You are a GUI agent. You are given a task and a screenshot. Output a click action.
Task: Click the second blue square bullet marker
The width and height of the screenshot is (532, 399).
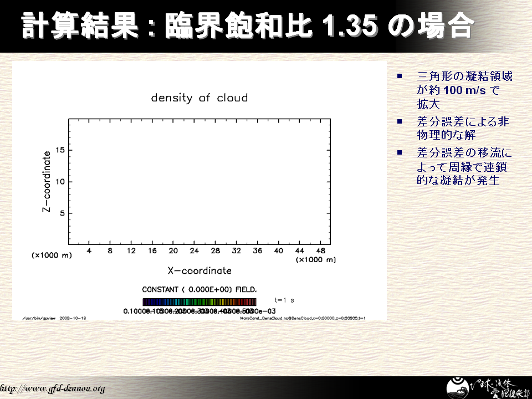(x=400, y=121)
